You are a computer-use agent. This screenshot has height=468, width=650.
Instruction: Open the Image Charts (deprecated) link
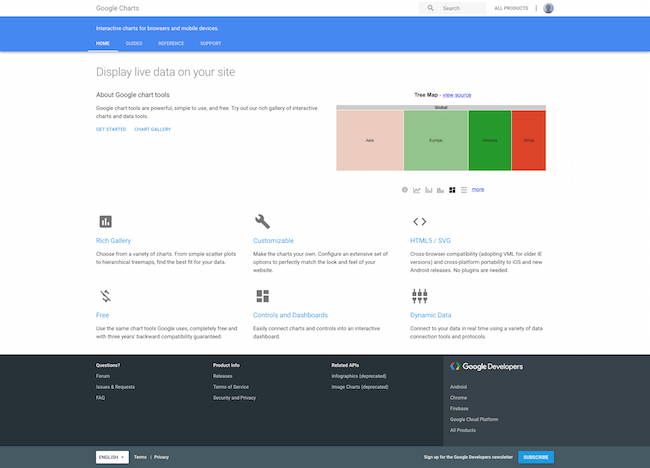pos(360,387)
